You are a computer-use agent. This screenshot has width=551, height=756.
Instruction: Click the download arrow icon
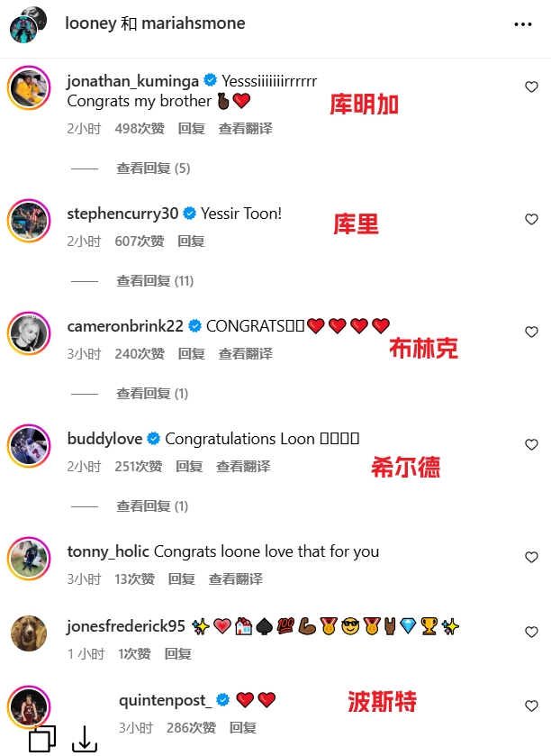[x=85, y=739]
